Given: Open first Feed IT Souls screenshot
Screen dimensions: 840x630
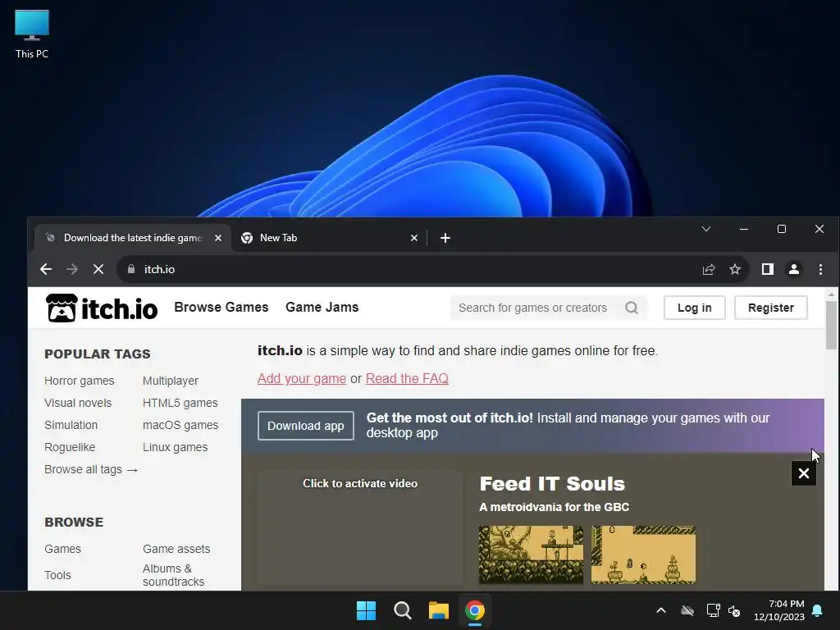Looking at the screenshot, I should [531, 555].
